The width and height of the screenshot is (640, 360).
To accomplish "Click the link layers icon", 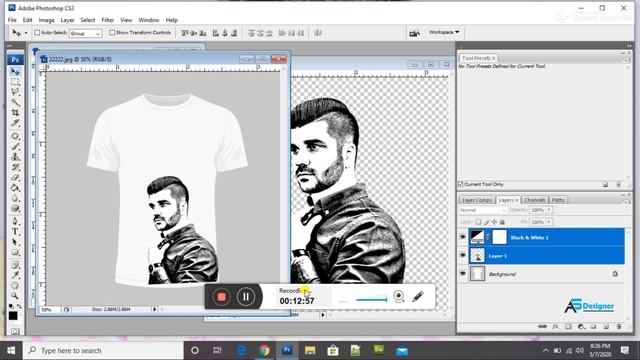I will tap(542, 327).
